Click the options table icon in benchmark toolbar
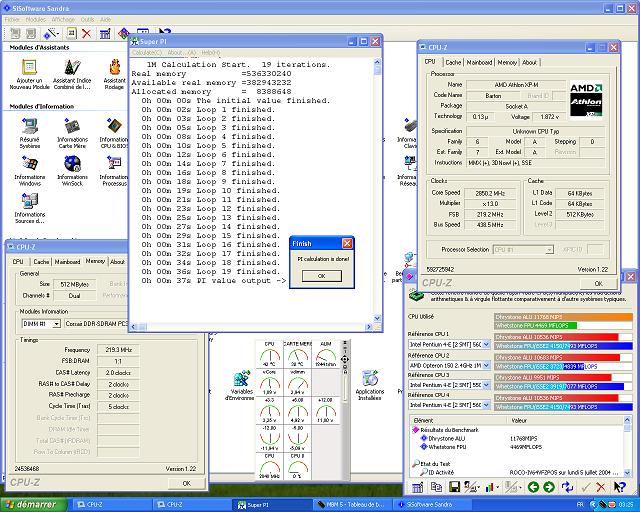This screenshot has width=640, height=512. tap(418, 487)
